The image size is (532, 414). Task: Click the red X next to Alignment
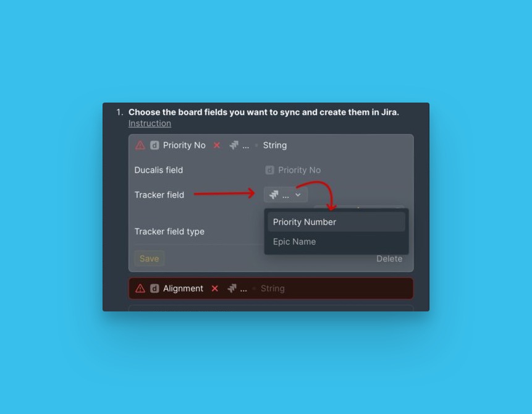(214, 289)
